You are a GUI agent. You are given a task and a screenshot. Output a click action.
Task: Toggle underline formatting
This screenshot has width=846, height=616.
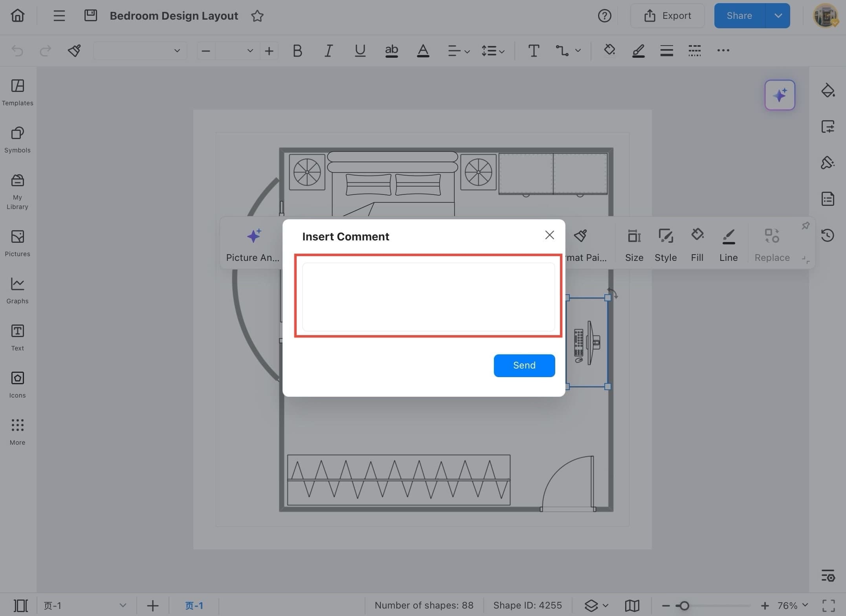pyautogui.click(x=360, y=51)
